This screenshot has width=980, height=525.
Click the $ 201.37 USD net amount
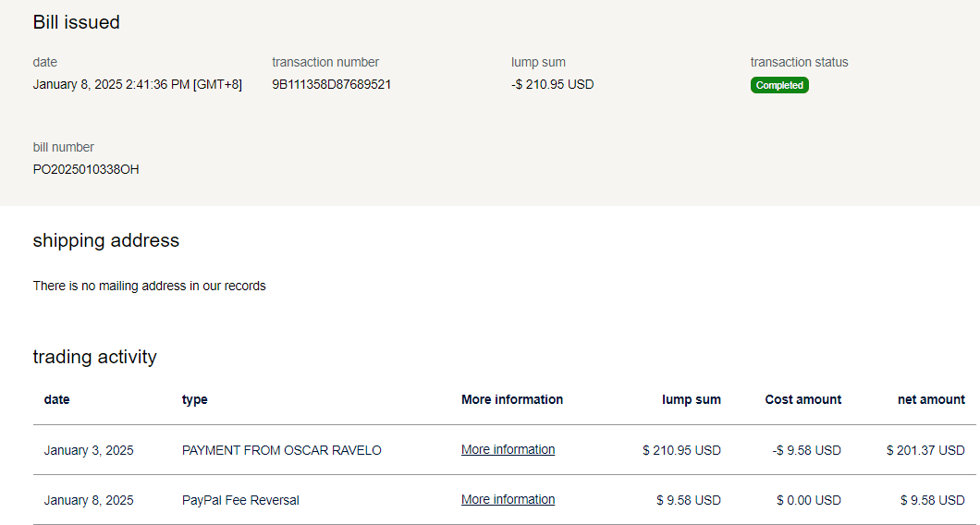[x=925, y=451]
